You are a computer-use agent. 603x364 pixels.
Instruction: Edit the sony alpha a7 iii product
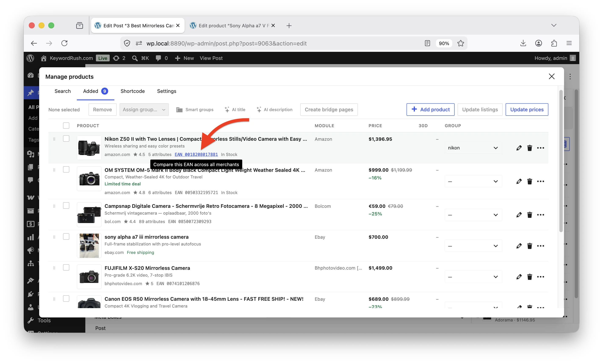(519, 246)
